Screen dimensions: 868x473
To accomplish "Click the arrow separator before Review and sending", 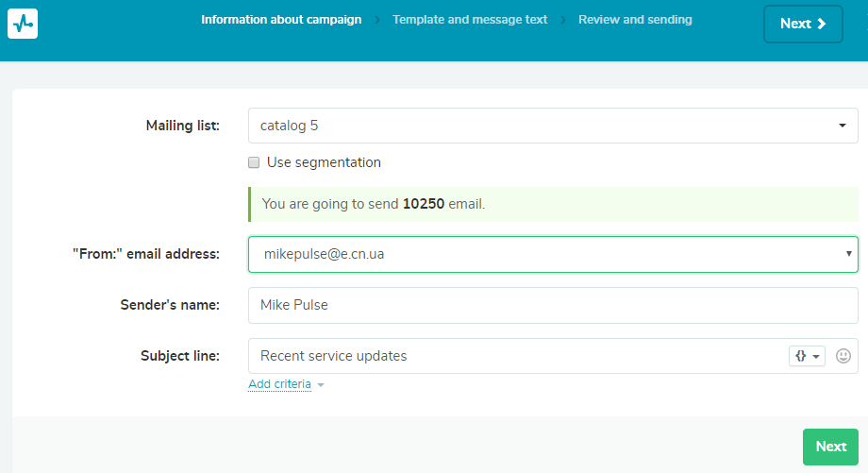I will (563, 20).
